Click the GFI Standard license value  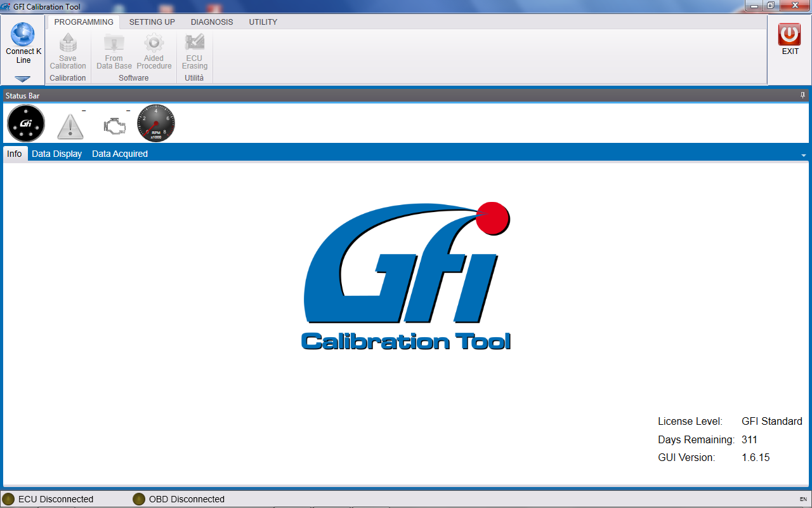coord(772,421)
